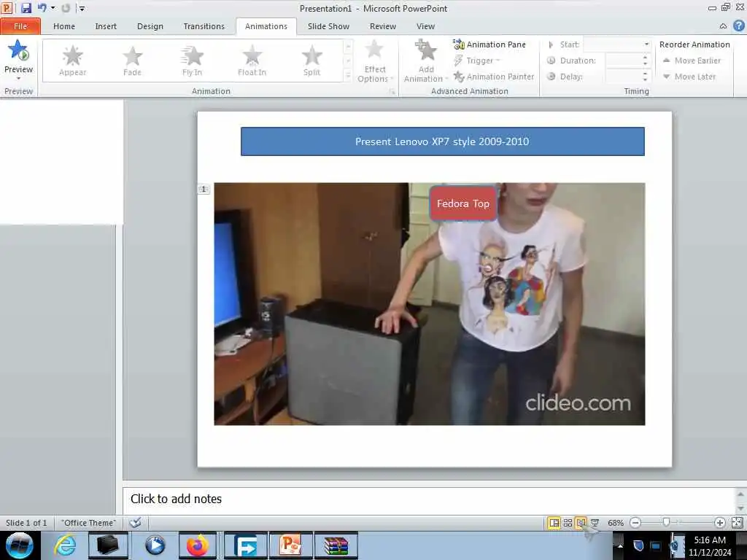Go to the Transitions tab
This screenshot has width=747, height=560.
[204, 26]
